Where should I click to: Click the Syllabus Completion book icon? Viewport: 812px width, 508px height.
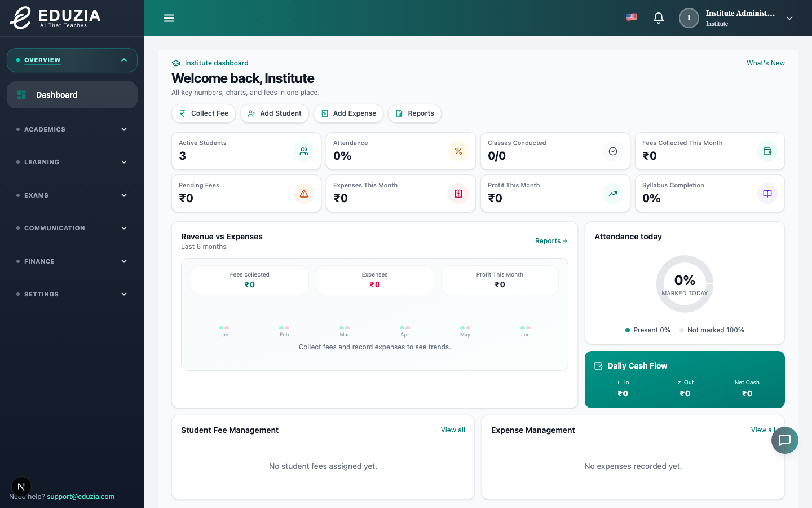[767, 194]
